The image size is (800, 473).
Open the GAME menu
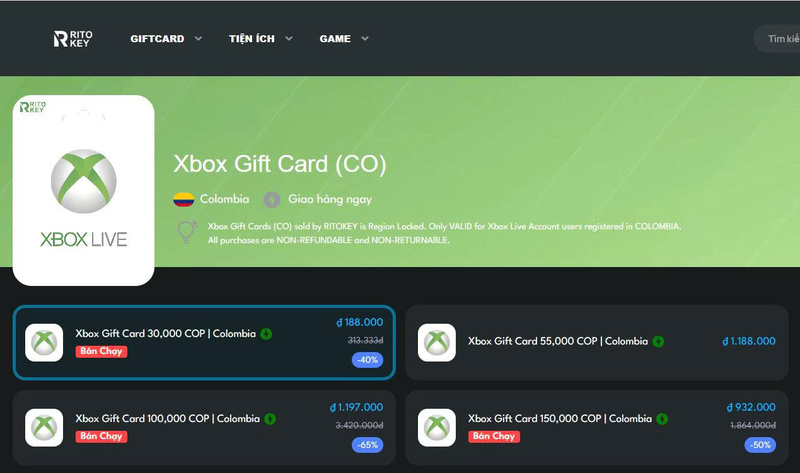coord(335,39)
